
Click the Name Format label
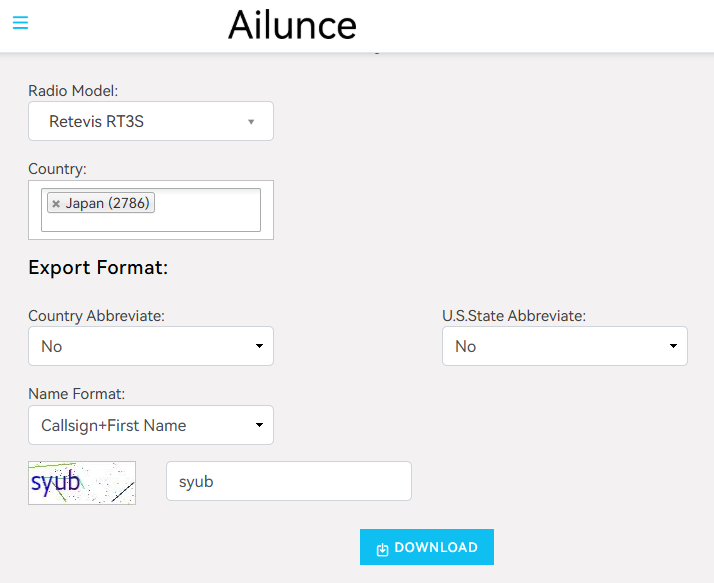point(76,394)
